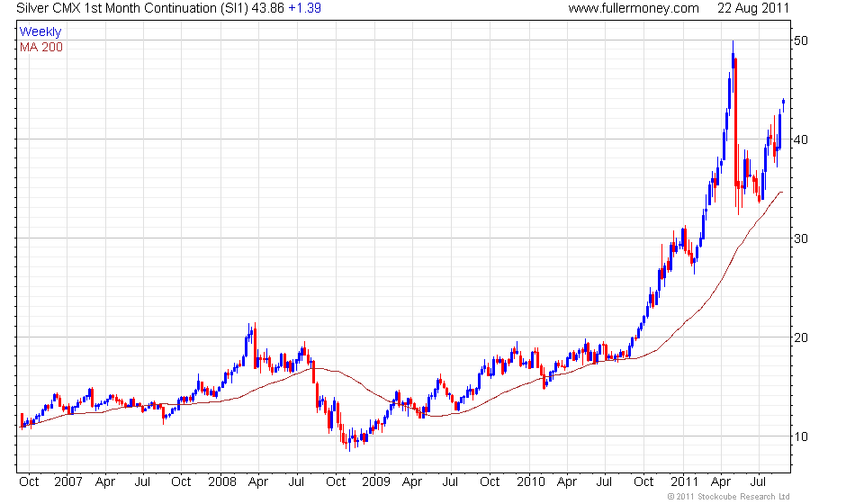Click the 2008 year label on time axis
864x504 pixels.
coord(222,482)
